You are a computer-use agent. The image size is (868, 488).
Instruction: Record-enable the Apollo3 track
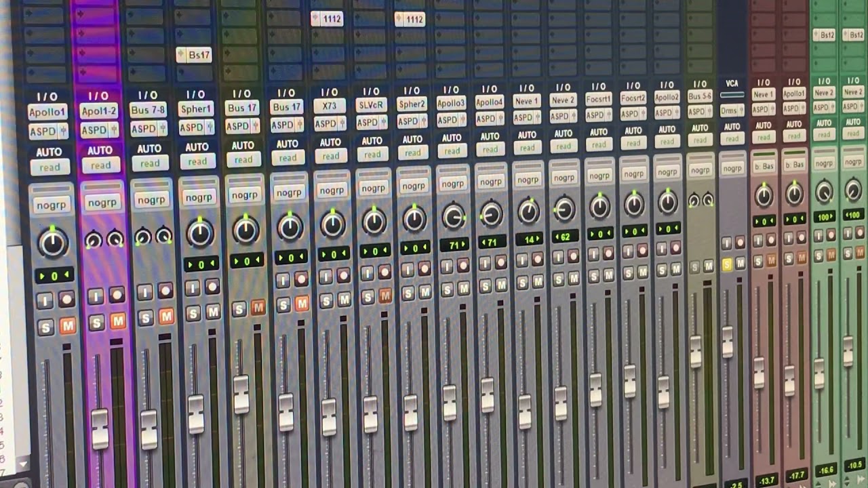[x=463, y=266]
